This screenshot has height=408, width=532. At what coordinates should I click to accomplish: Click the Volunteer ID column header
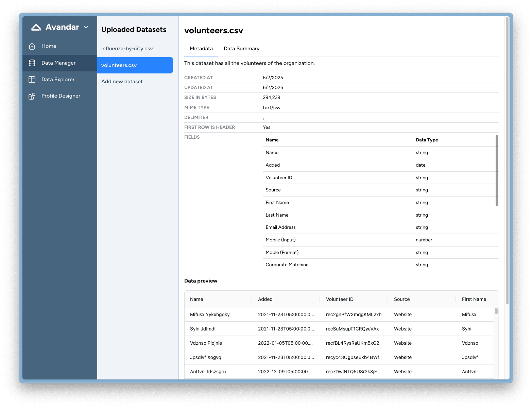pos(340,299)
